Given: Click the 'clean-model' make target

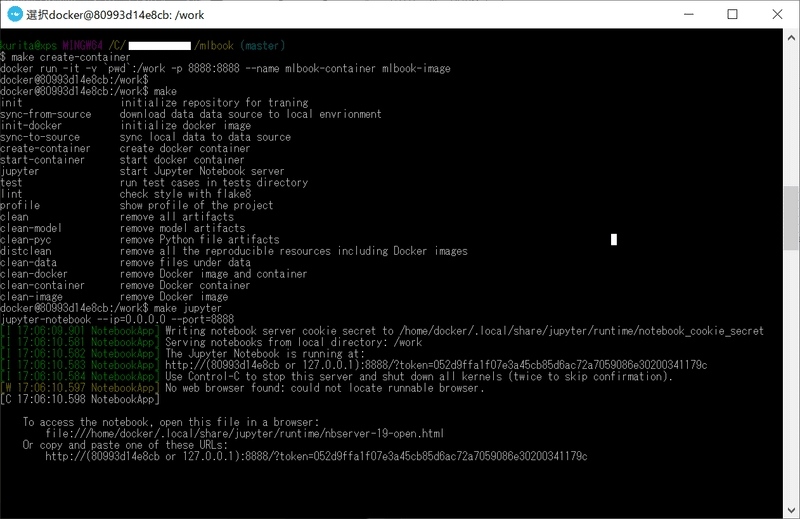Looking at the screenshot, I should click(x=31, y=228).
